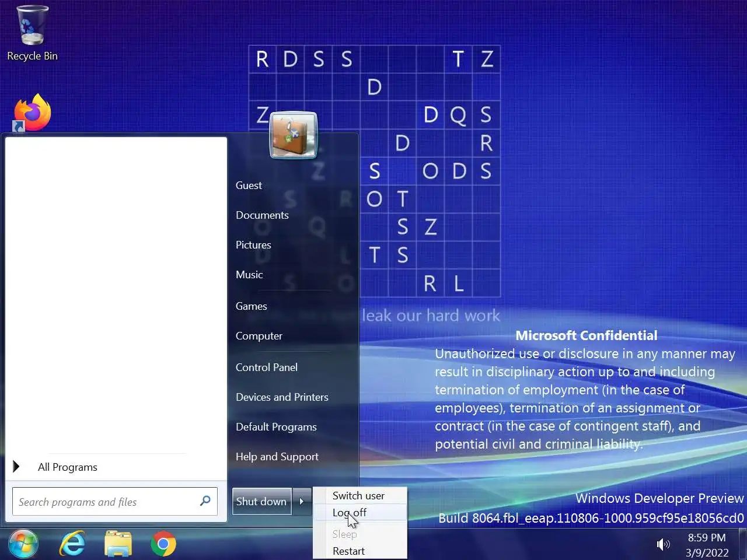The width and height of the screenshot is (747, 560).
Task: Click the user account picture icon
Action: (x=294, y=135)
